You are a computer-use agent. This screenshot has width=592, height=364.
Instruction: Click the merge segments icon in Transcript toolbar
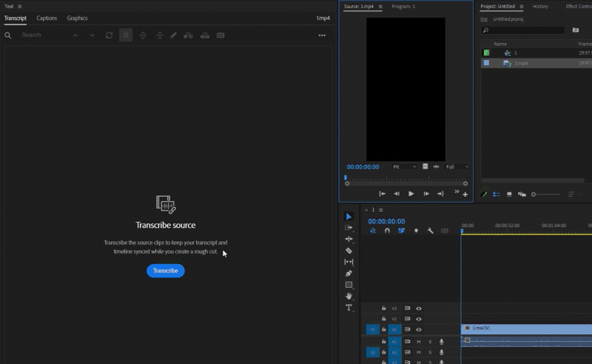(x=160, y=35)
